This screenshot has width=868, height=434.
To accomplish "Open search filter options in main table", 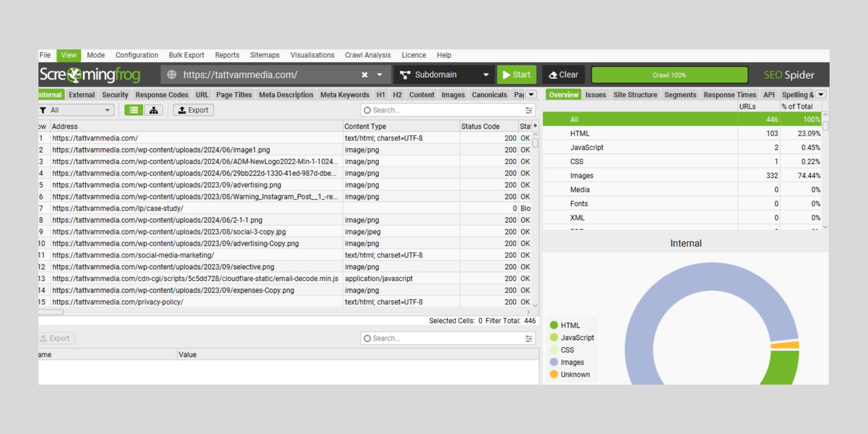I will pos(529,110).
